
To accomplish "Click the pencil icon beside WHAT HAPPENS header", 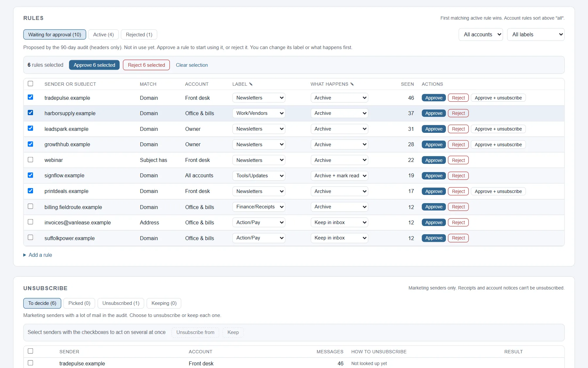I will pos(352,84).
